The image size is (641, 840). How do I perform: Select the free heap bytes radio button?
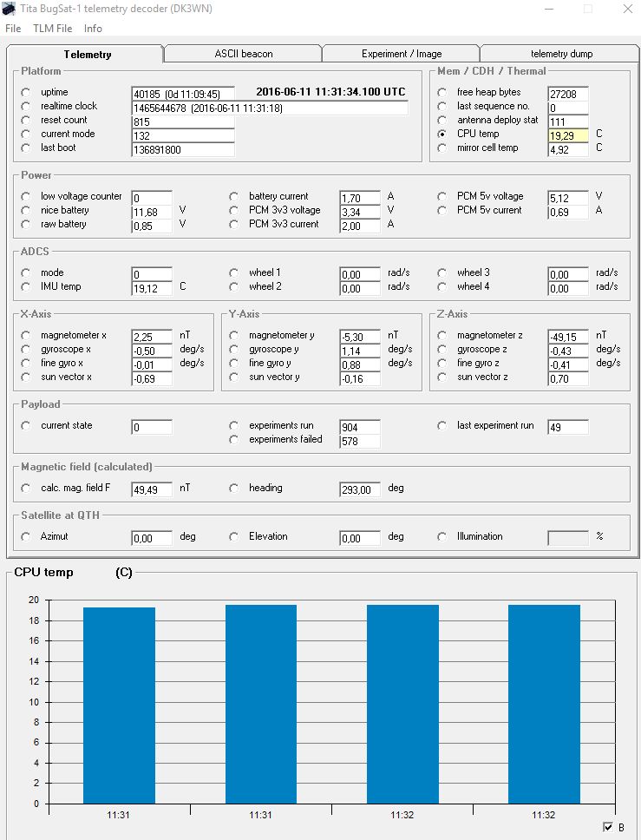tap(442, 92)
